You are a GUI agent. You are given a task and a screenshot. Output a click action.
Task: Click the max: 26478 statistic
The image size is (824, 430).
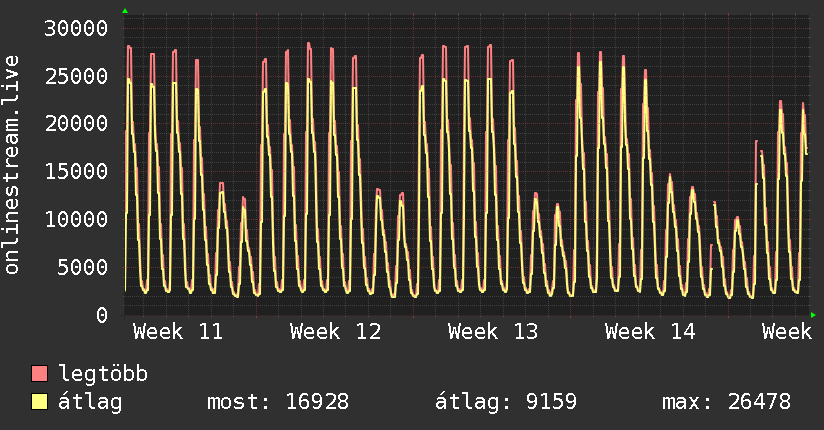[x=726, y=403]
